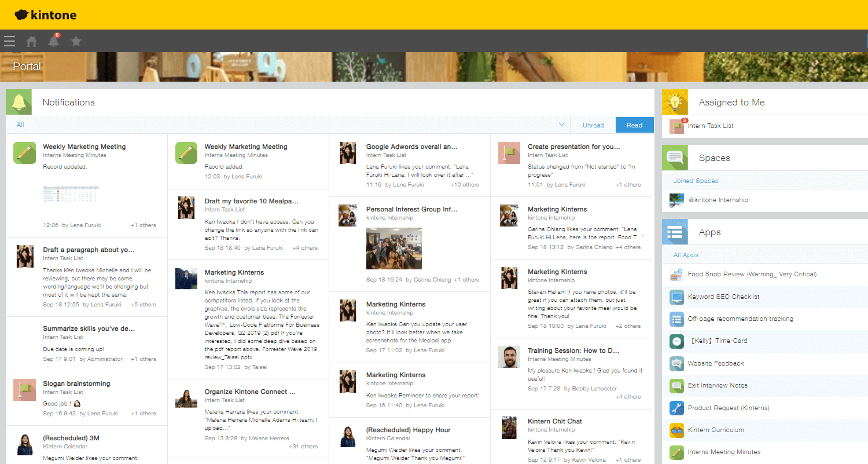Open Interns Meeting Minutes app link

724,452
